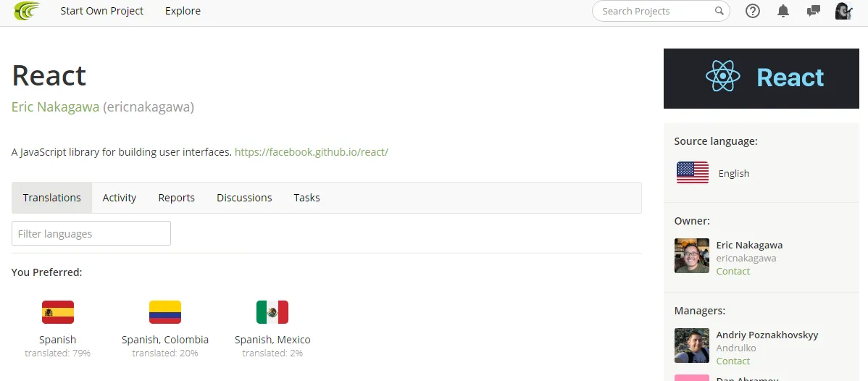
Task: Click Andriy Poznakhovskyy's avatar
Action: [x=692, y=346]
